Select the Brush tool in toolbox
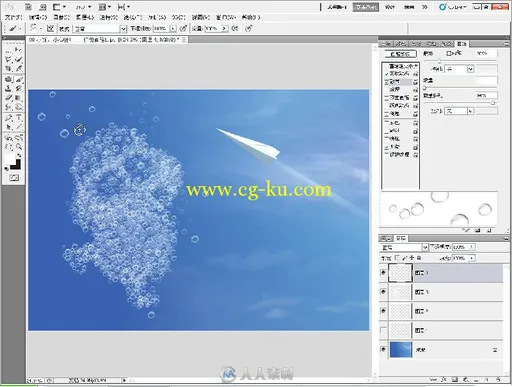512x387 pixels. pyautogui.click(x=18, y=79)
